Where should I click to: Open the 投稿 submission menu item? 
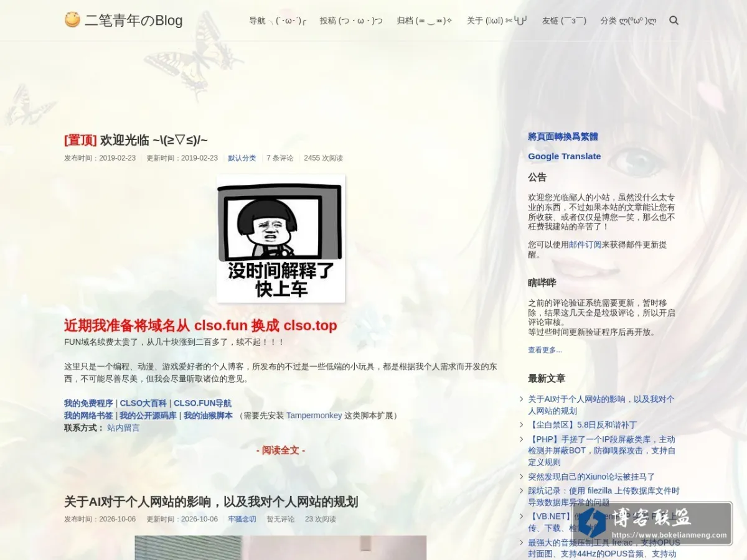coord(351,21)
